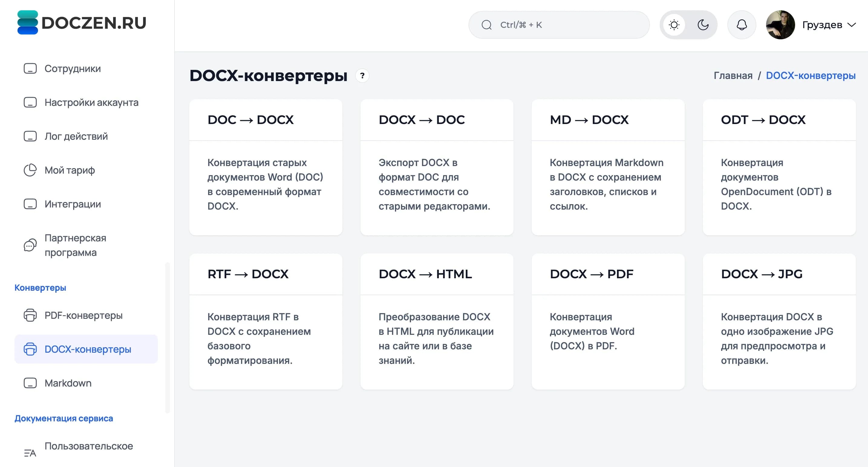Screen dimensions: 868x467
Task: Open Настройки аккаунта menu item
Action: (86, 103)
